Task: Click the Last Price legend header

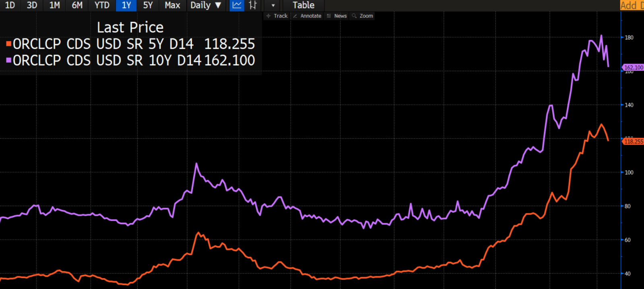Action: [x=130, y=27]
